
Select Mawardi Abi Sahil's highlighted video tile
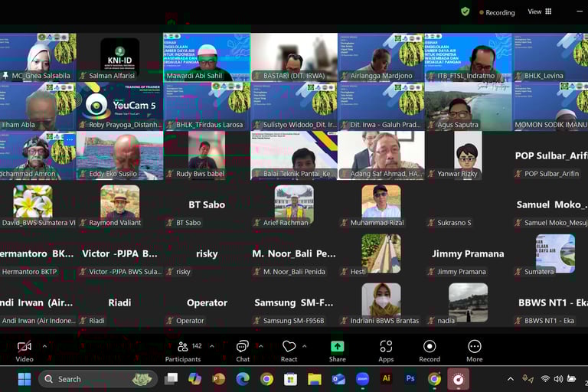click(207, 57)
